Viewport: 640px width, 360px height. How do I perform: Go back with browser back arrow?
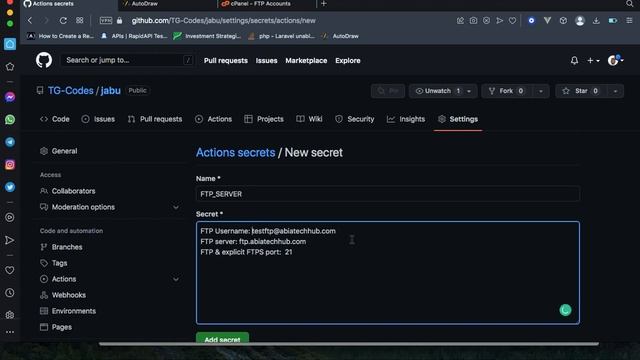tap(30, 20)
